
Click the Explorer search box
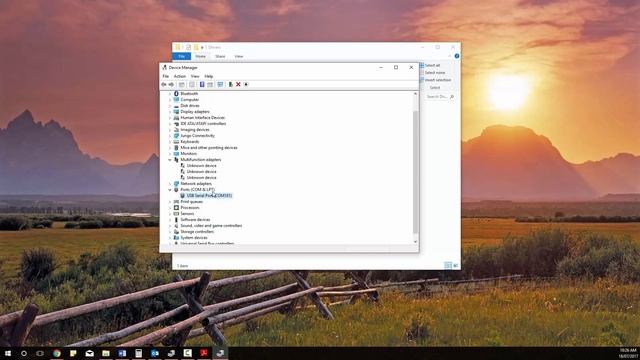pyautogui.click(x=439, y=97)
